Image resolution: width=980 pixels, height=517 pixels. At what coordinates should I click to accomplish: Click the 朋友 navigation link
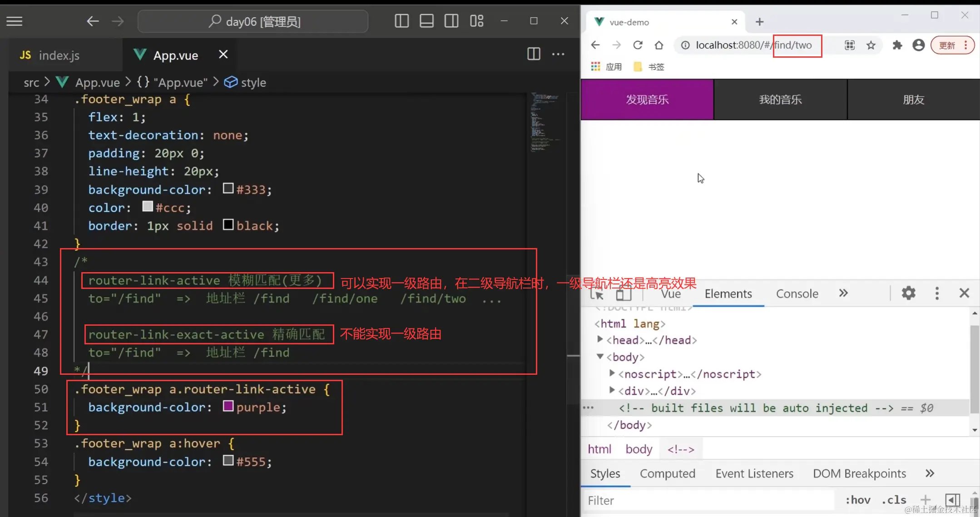point(914,99)
